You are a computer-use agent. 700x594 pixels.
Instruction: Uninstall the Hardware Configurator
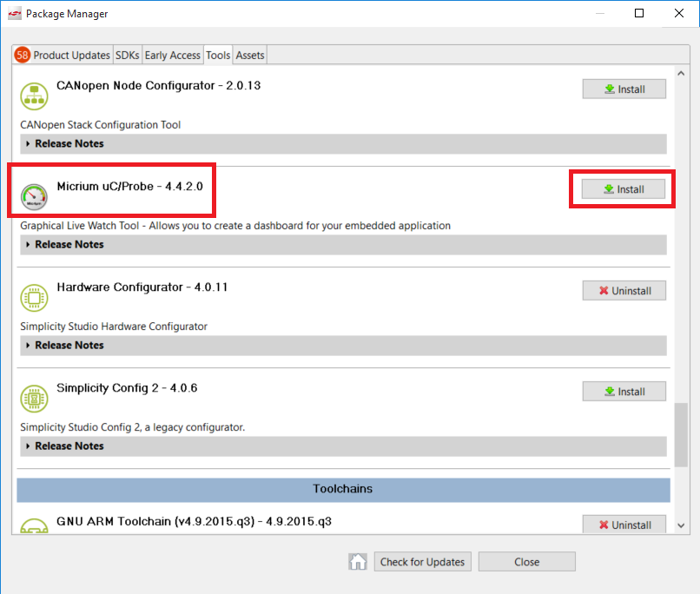(624, 290)
